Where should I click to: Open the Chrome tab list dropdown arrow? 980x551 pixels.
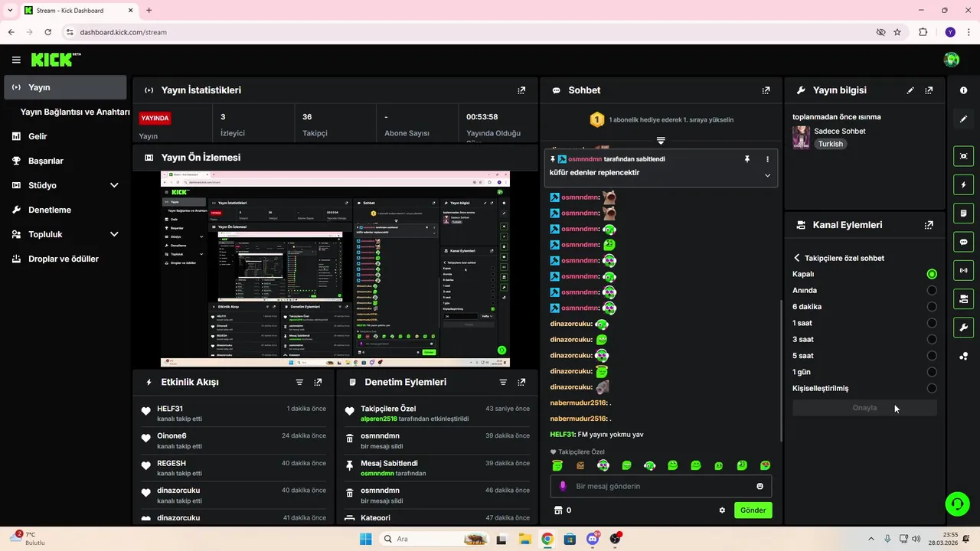[10, 11]
